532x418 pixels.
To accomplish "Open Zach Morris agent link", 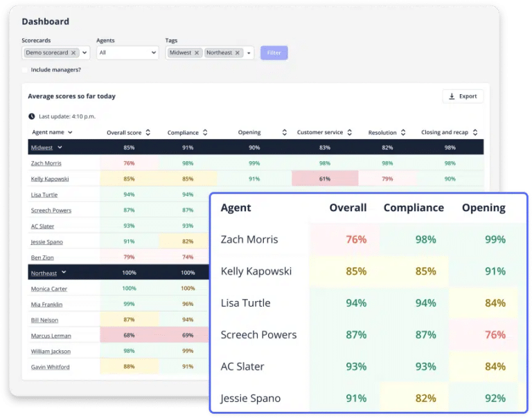I will click(x=46, y=163).
